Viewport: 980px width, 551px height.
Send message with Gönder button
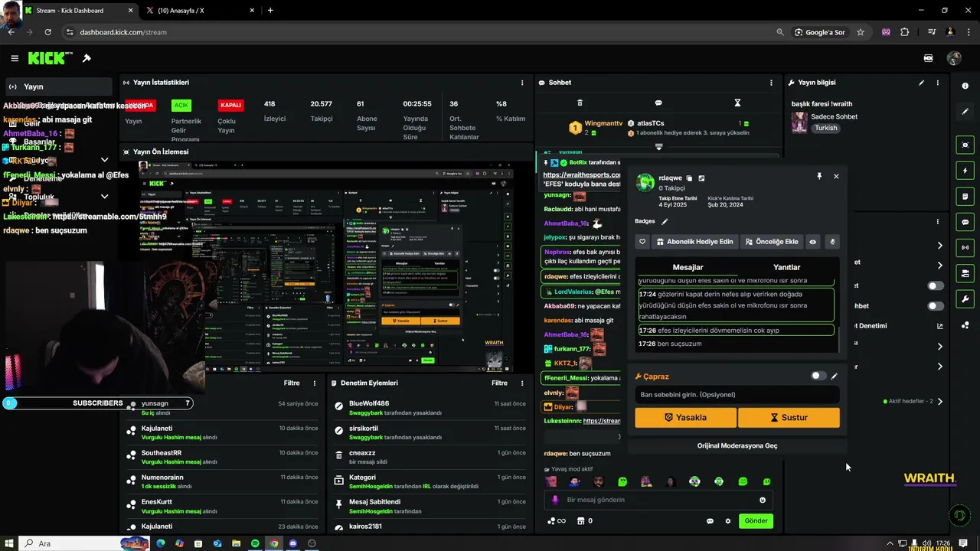(x=756, y=521)
